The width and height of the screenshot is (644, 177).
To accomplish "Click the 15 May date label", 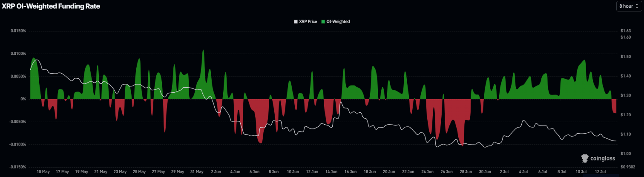I will [x=43, y=172].
